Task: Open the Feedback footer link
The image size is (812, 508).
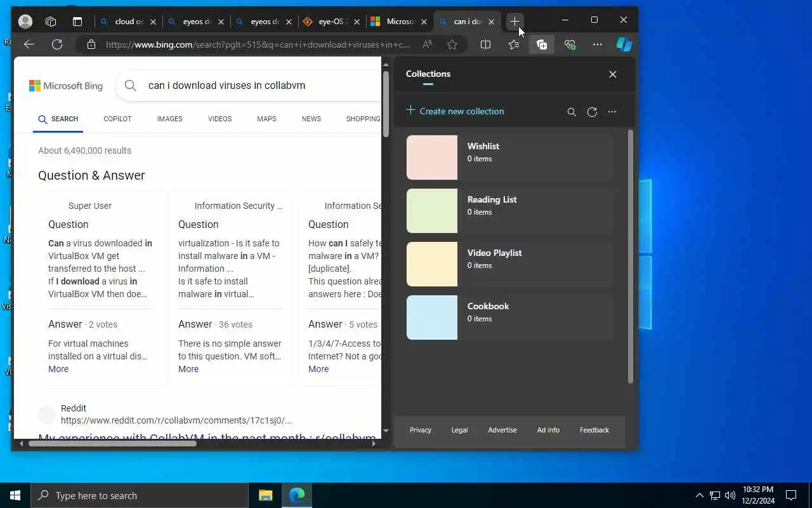Action: pyautogui.click(x=594, y=430)
